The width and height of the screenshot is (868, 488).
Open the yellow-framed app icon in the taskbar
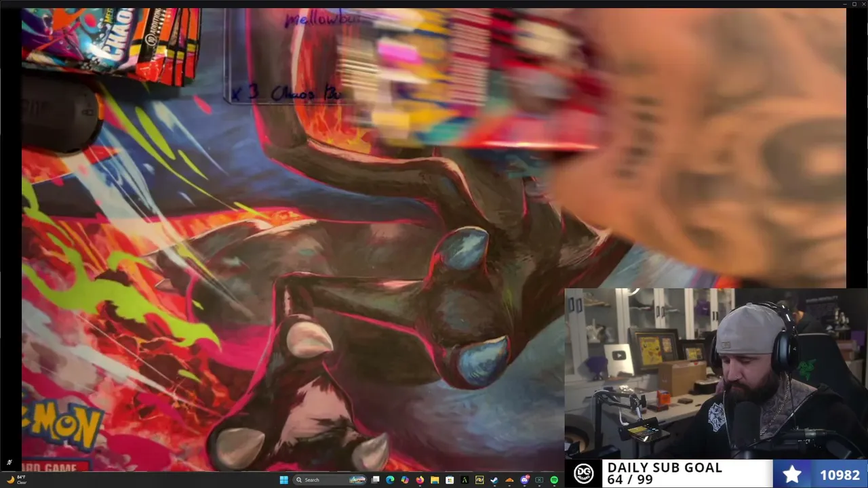(479, 480)
